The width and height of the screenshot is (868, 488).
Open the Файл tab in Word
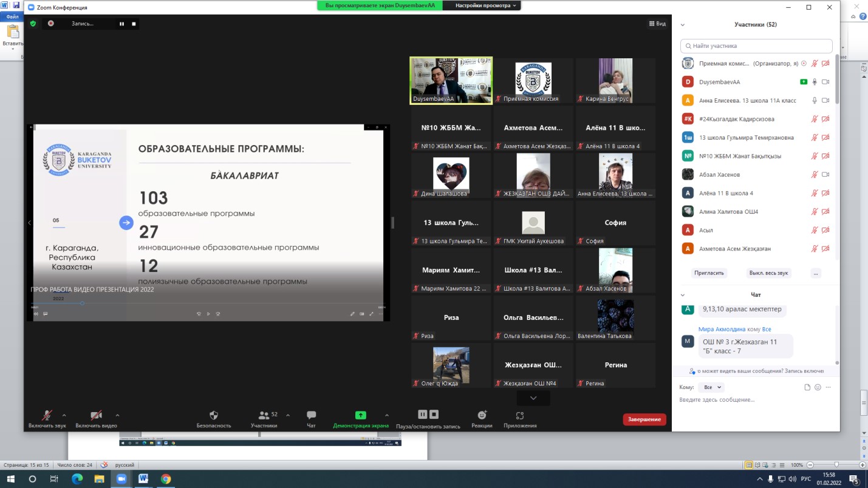(12, 18)
